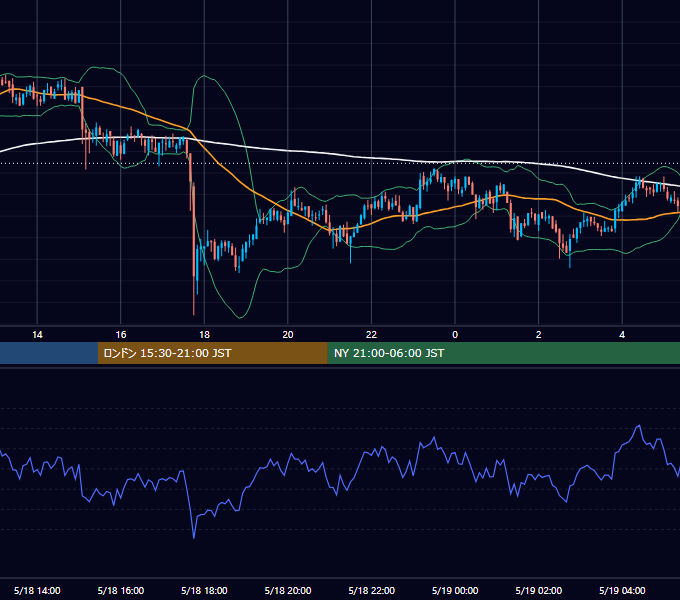Click the 18 hour label on price chart axis
Screen dimensions: 680x600
[x=204, y=335]
